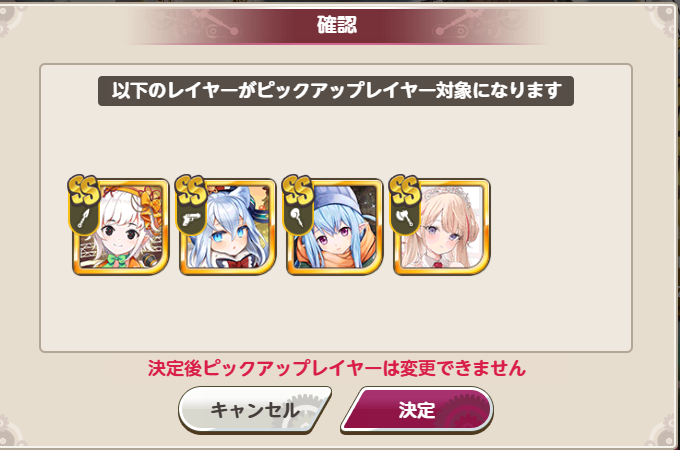This screenshot has height=450, width=680.
Task: Click the SS rarity badge on blonde maid
Action: tap(405, 190)
